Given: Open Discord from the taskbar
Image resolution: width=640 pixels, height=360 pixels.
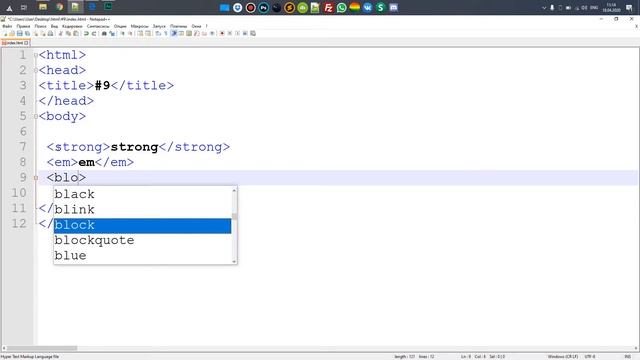Looking at the screenshot, I should pyautogui.click(x=393, y=7).
